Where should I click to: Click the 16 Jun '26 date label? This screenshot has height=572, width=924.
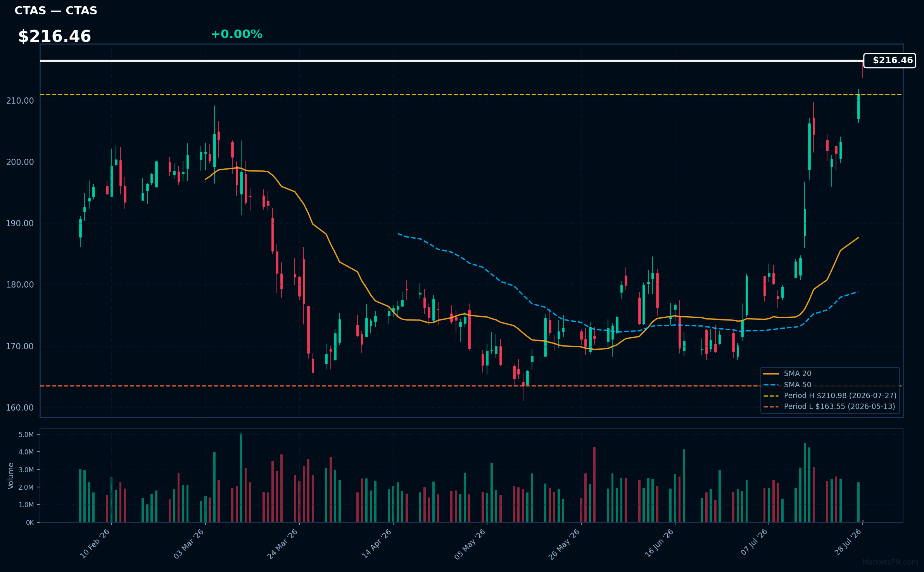[659, 544]
